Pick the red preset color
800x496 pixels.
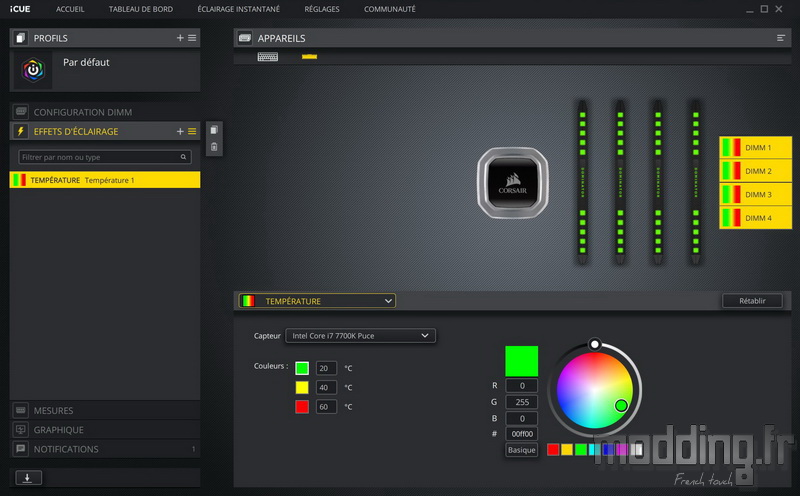click(553, 450)
